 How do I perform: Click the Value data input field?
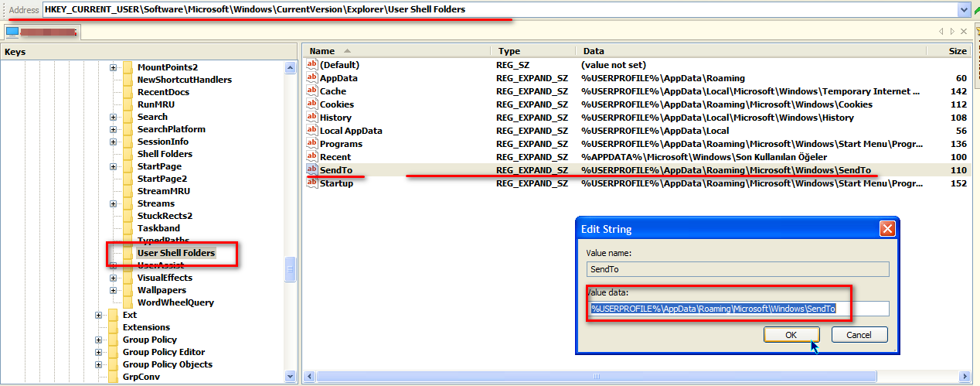click(x=738, y=309)
